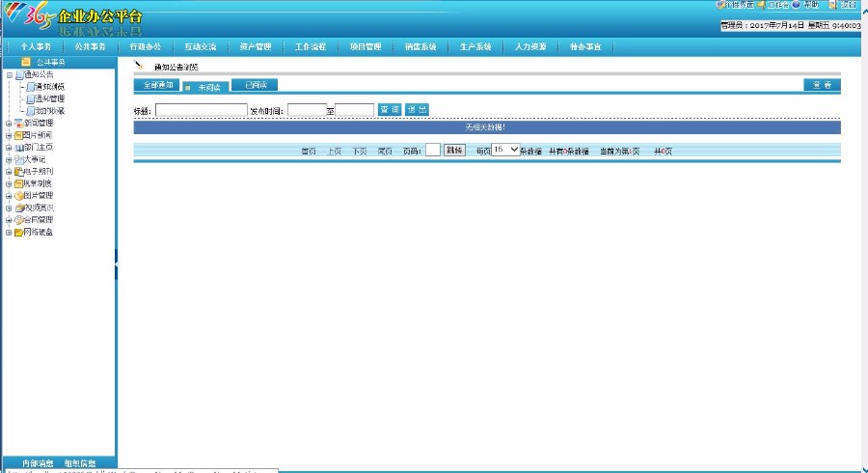Expand the 图片新闻 tree node
868x473 pixels.
click(x=9, y=136)
